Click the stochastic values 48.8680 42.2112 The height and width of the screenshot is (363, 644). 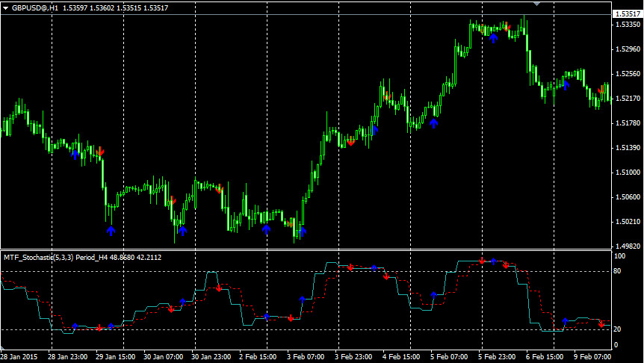[x=135, y=258]
